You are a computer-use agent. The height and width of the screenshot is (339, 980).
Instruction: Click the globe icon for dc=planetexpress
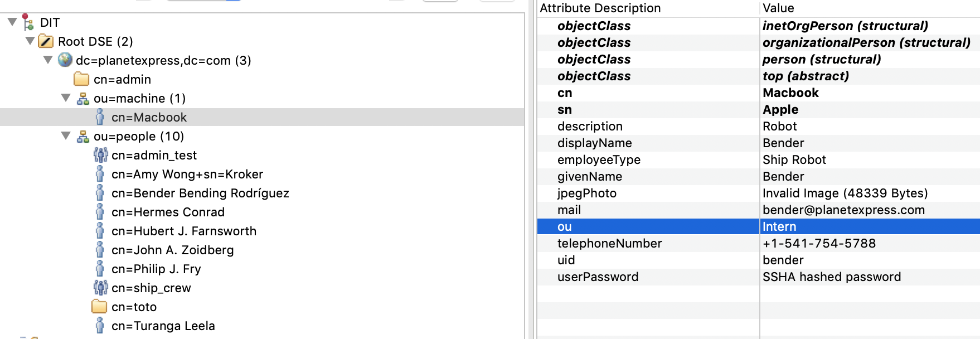click(65, 60)
